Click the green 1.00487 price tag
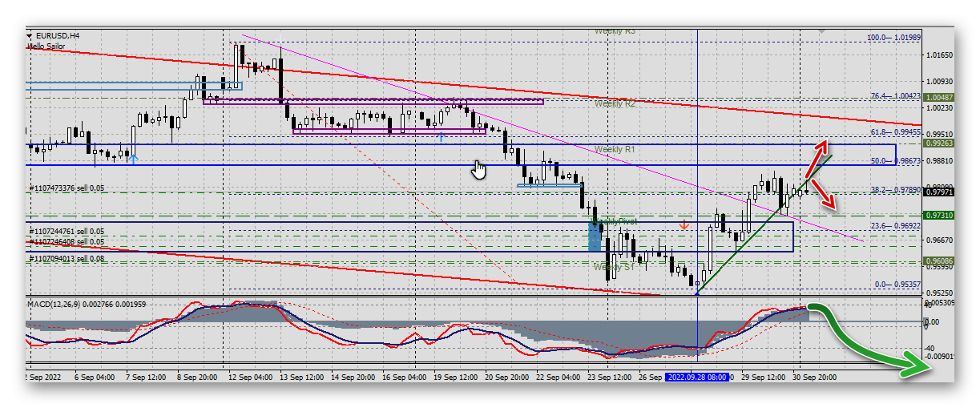Image resolution: width=980 pixels, height=408 pixels. (938, 98)
